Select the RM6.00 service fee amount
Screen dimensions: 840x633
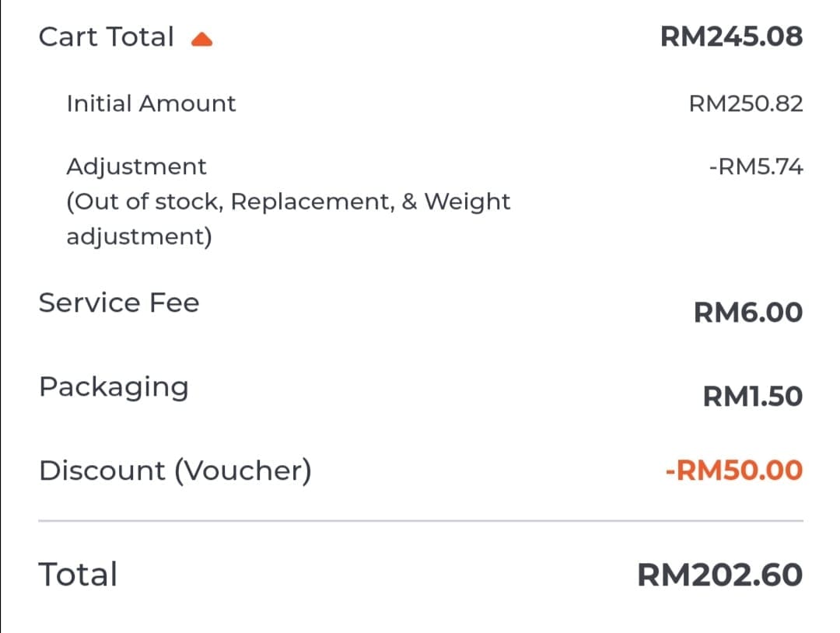click(748, 312)
